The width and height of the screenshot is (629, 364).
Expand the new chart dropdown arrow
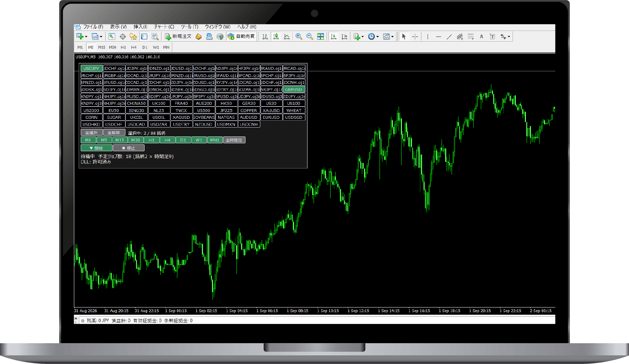coord(86,37)
